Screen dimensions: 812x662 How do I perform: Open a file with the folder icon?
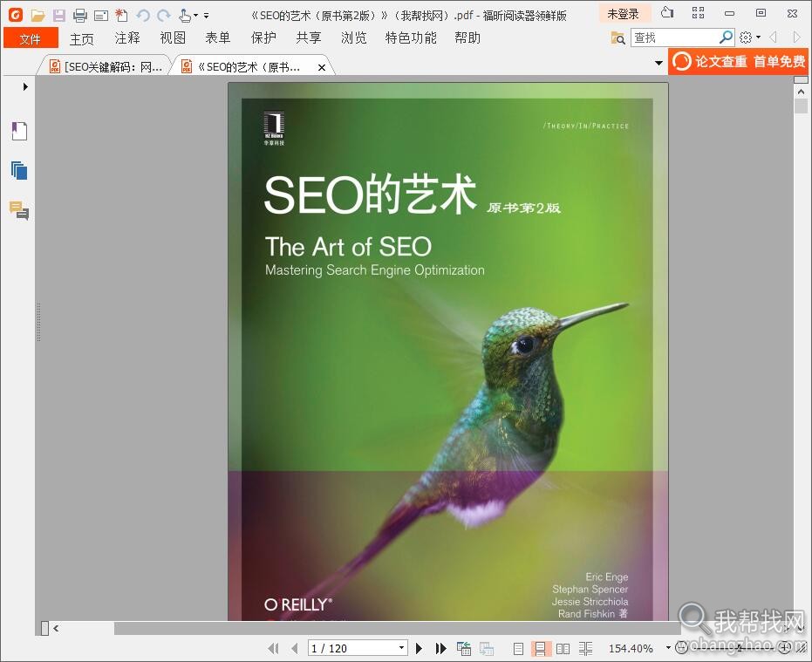tap(38, 16)
